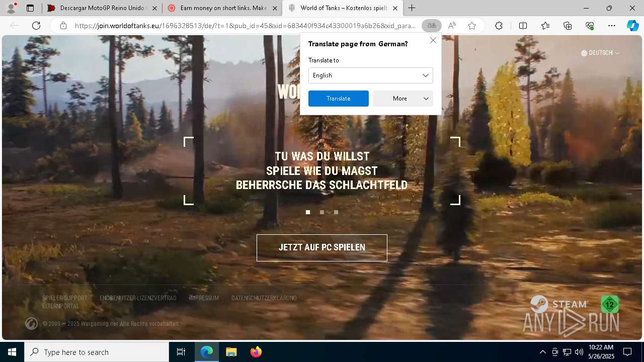644x362 pixels.
Task: Open the DEUTSCH language selector
Action: pos(600,53)
